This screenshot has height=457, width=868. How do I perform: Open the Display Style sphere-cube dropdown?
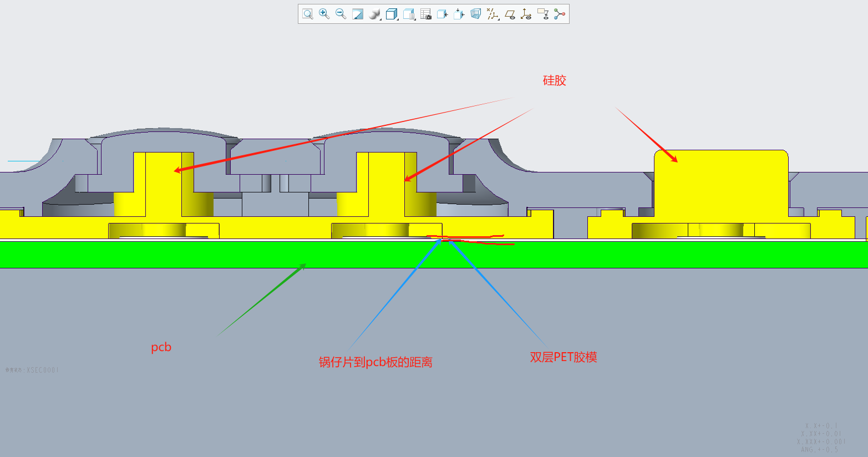point(375,14)
